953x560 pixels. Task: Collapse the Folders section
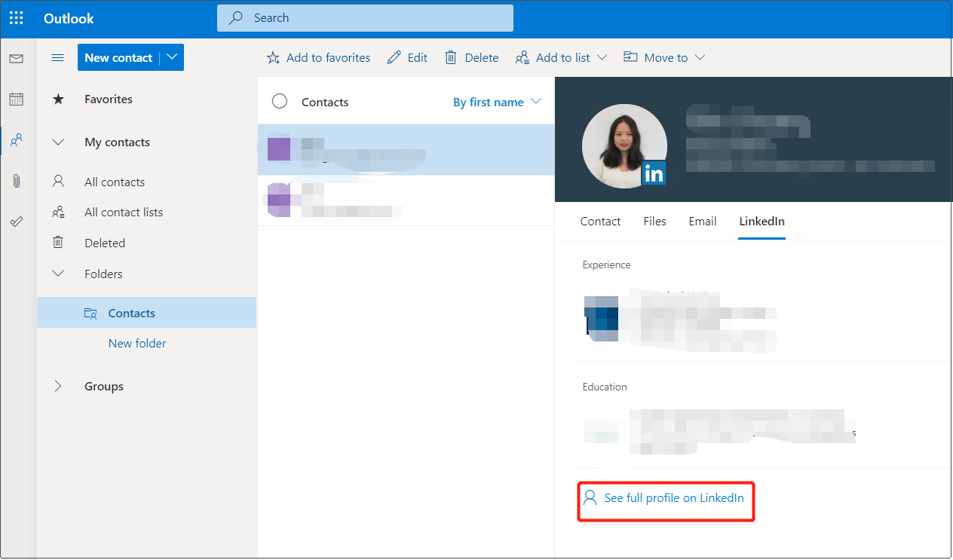(58, 274)
